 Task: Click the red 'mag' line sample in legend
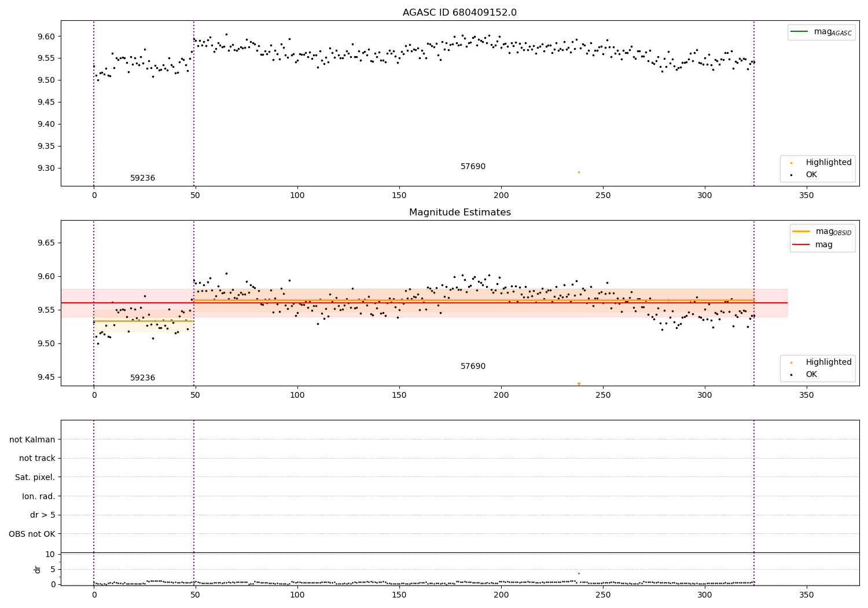click(x=801, y=245)
